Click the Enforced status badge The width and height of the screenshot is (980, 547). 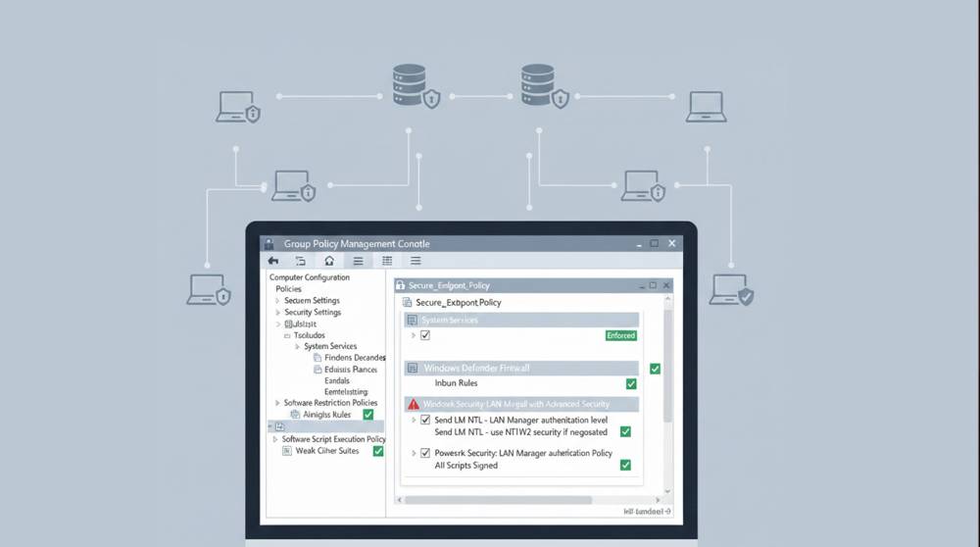(x=620, y=335)
